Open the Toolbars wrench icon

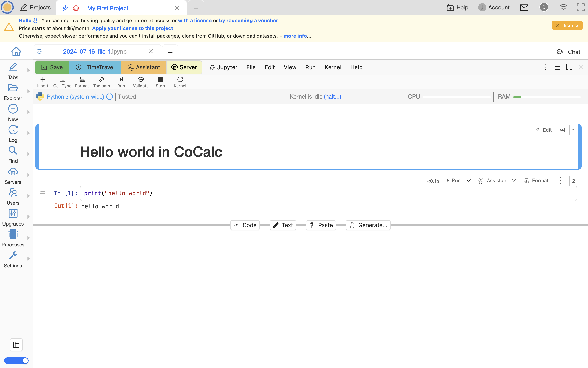tap(101, 82)
